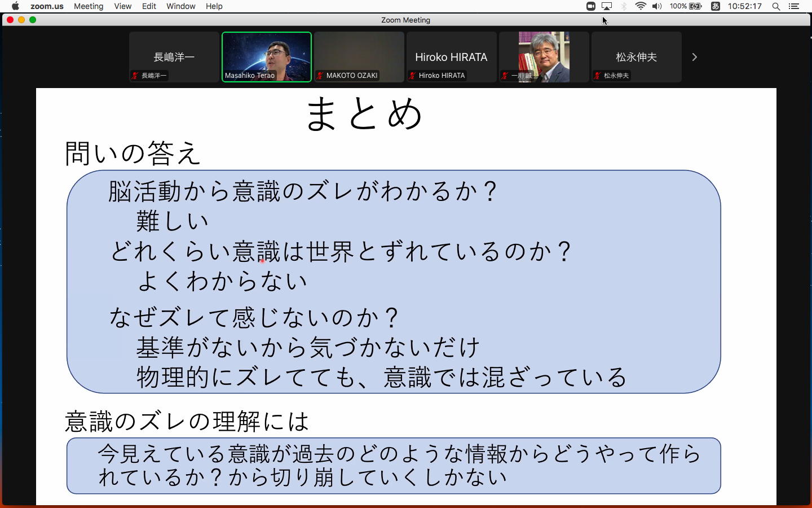
Task: Open the Help menu
Action: click(x=214, y=6)
